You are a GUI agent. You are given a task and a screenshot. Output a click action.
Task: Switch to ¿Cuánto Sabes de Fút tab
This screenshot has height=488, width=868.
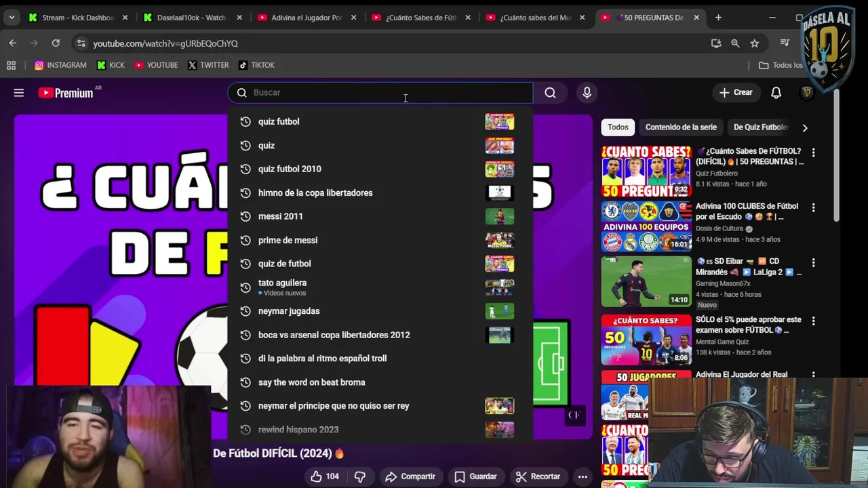(421, 18)
